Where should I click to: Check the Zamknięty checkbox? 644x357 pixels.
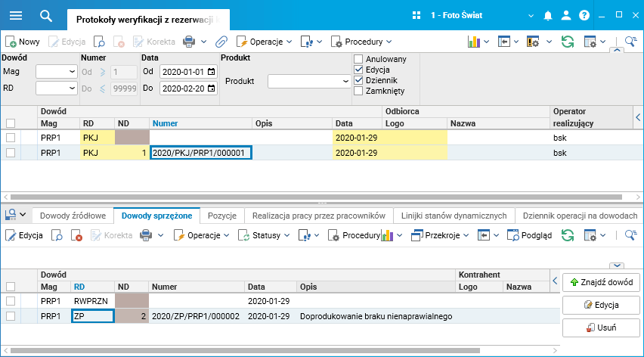pos(358,92)
